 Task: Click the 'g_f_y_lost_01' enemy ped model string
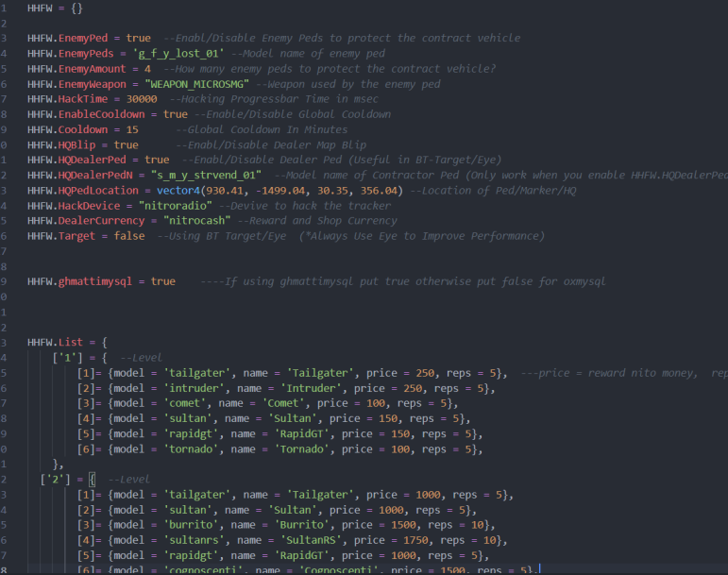click(x=178, y=54)
